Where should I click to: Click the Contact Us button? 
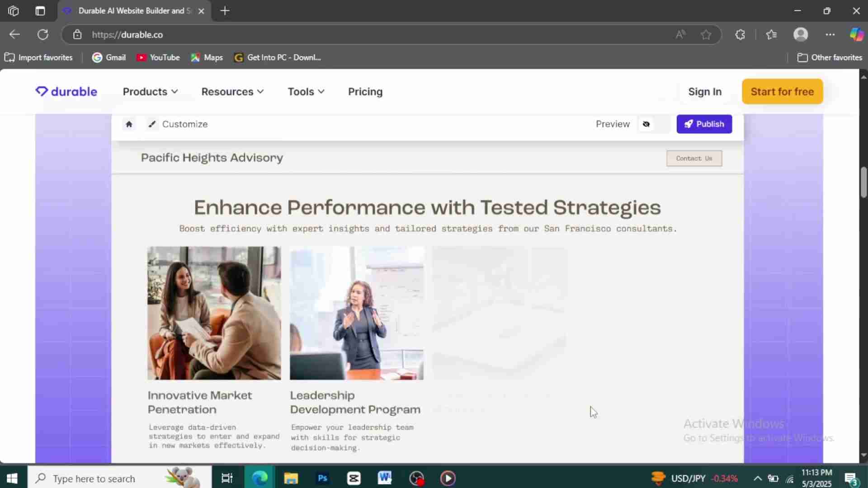point(694,159)
